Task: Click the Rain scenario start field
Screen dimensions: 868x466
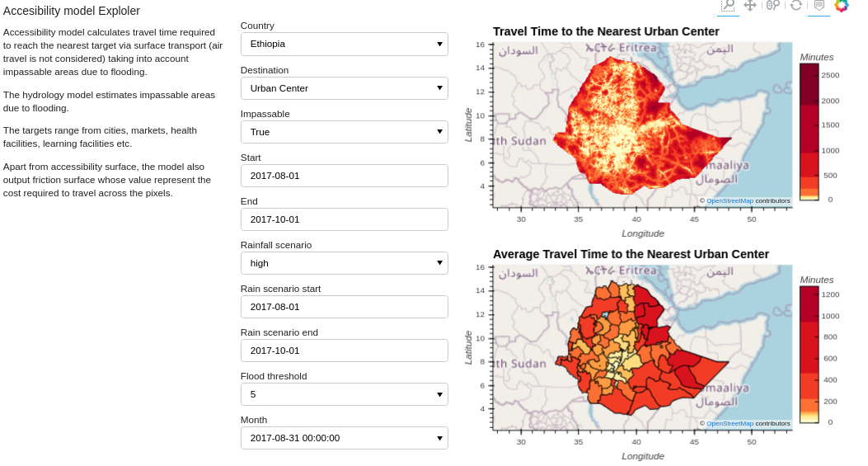Action: (x=344, y=307)
